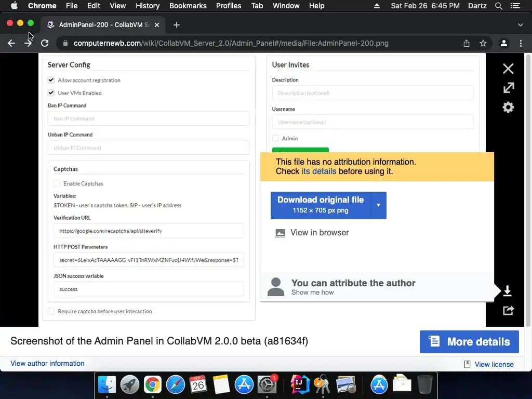Expand the tab search chevron
532x399 pixels.
pos(521,25)
